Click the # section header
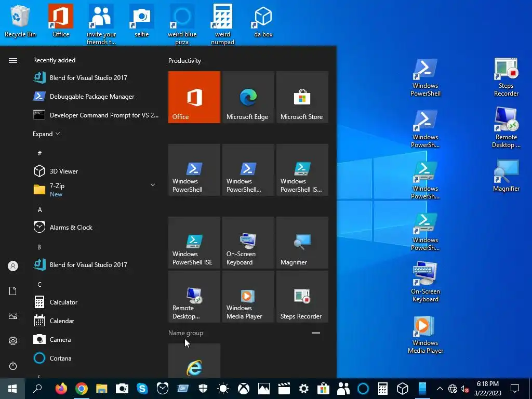 pos(39,153)
